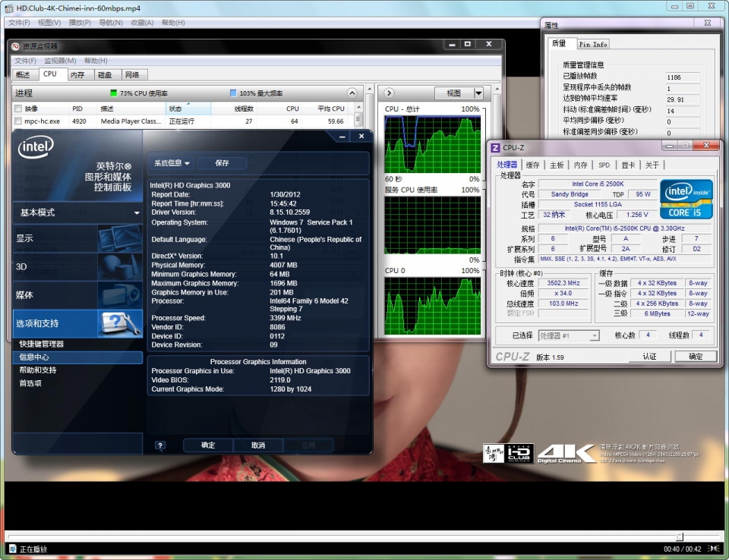Viewport: 729px width, 560px height.
Task: Expand the 系统信息 dropdown
Action: 172,163
